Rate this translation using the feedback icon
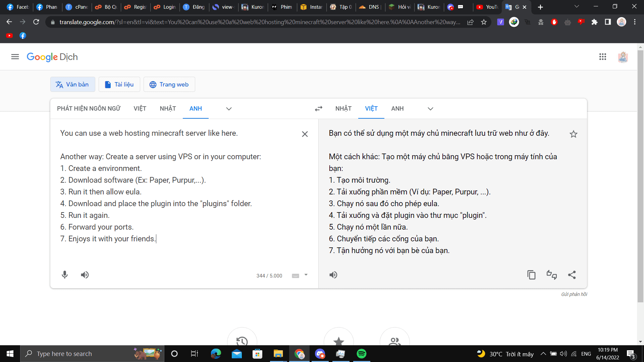The width and height of the screenshot is (644, 362). click(x=551, y=275)
